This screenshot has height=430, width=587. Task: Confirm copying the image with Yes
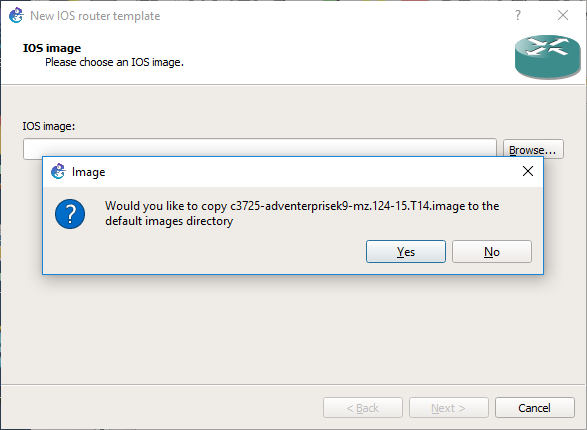click(406, 251)
